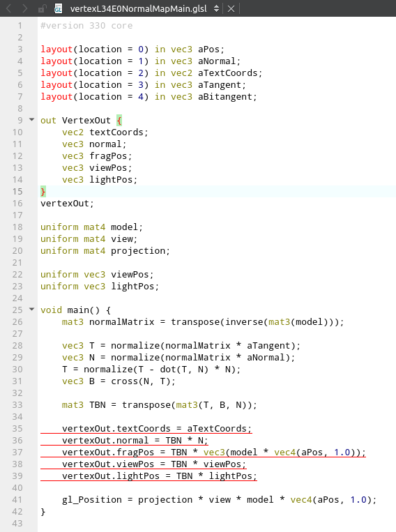Close the vertexL34E0NormalMapMain.glsl document
The height and width of the screenshot is (532, 396).
pyautogui.click(x=231, y=8)
